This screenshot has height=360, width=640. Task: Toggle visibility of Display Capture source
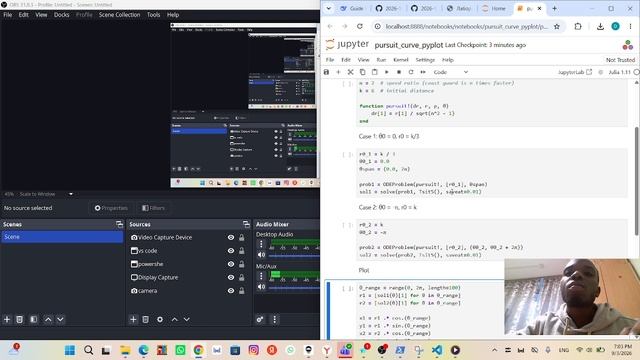point(231,277)
